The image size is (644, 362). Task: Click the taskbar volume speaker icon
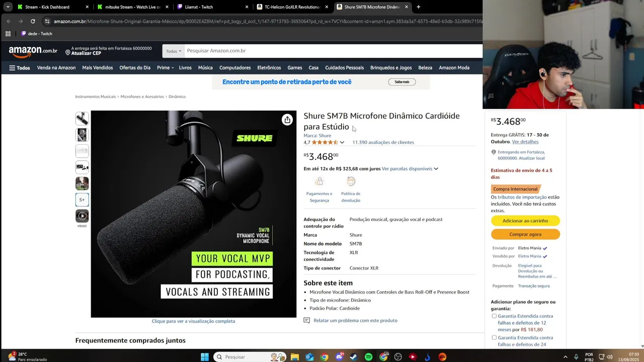point(610,357)
